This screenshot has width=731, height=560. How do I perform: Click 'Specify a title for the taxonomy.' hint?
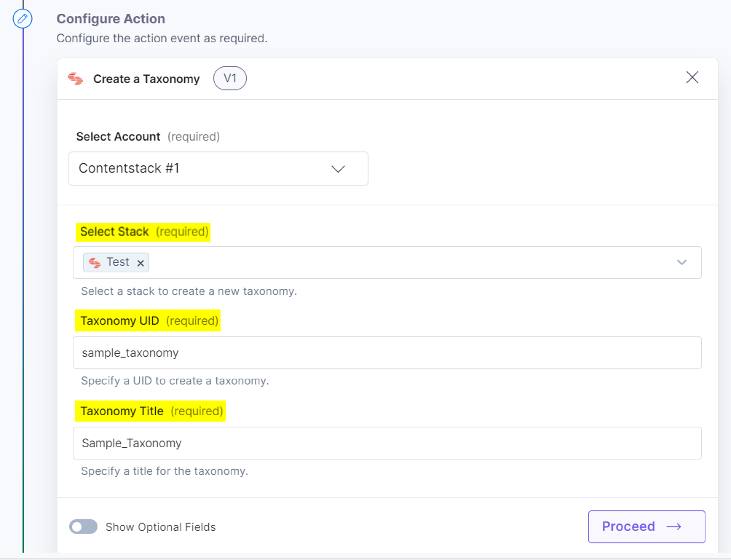165,471
